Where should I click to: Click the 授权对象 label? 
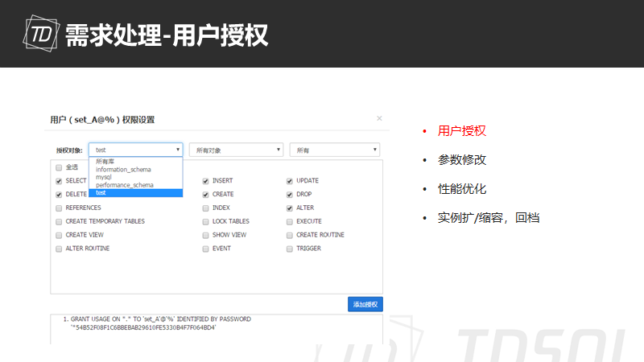click(69, 150)
